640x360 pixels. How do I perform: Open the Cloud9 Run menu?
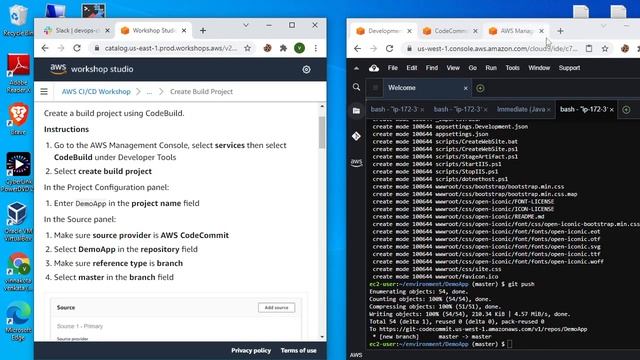click(x=491, y=68)
